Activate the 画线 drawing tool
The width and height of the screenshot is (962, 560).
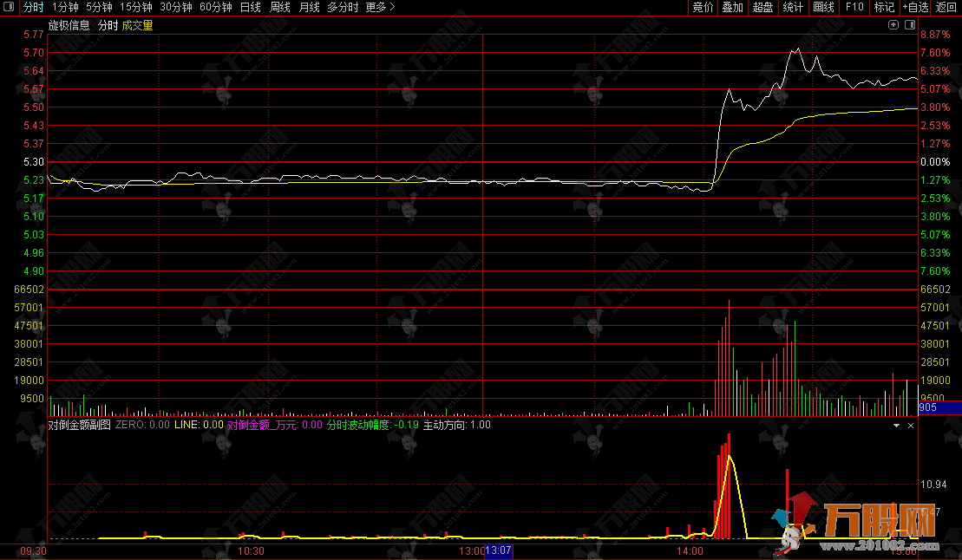(x=824, y=7)
